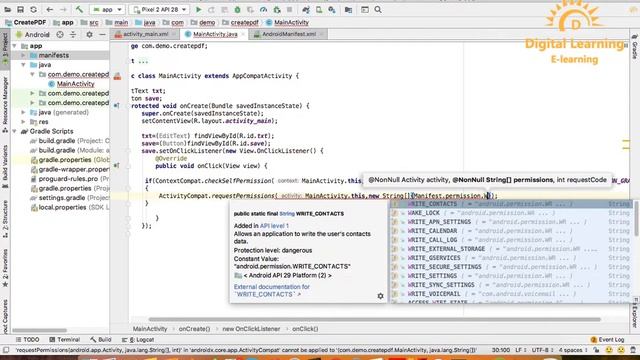Click the Save All toolbar icon
The width and height of the screenshot is (640, 360).
pyautogui.click(x=20, y=9)
